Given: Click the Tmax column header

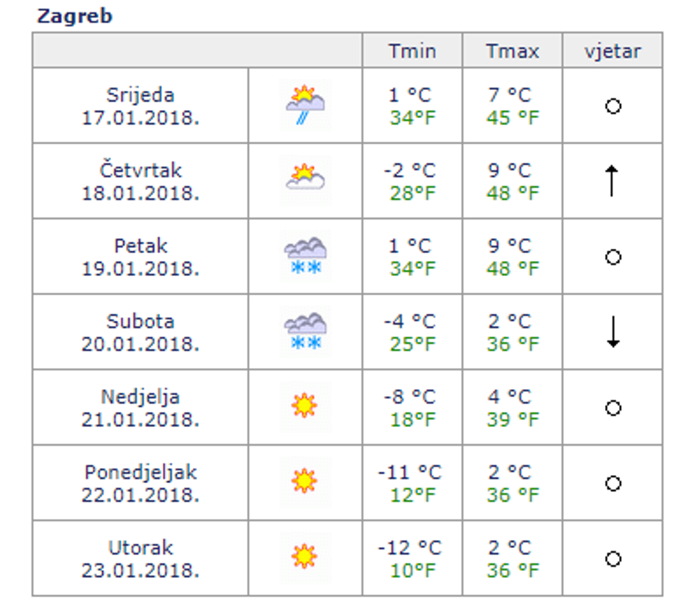Looking at the screenshot, I should pyautogui.click(x=512, y=51).
